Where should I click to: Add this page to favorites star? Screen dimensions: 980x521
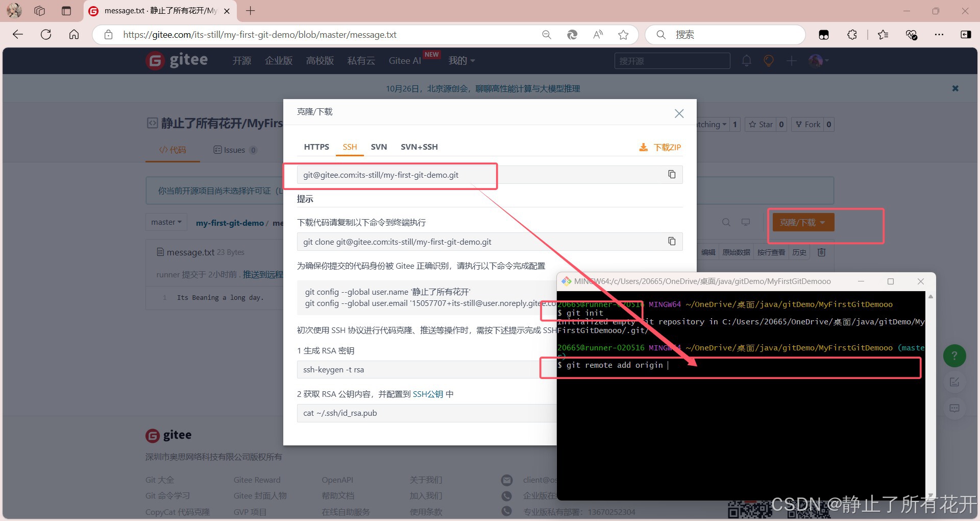coord(623,34)
